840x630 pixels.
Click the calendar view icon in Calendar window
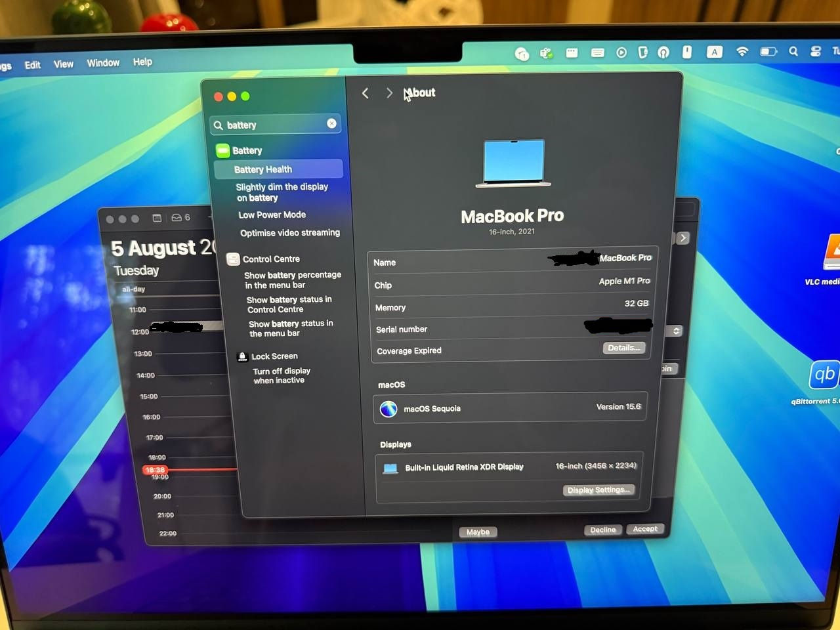point(157,218)
